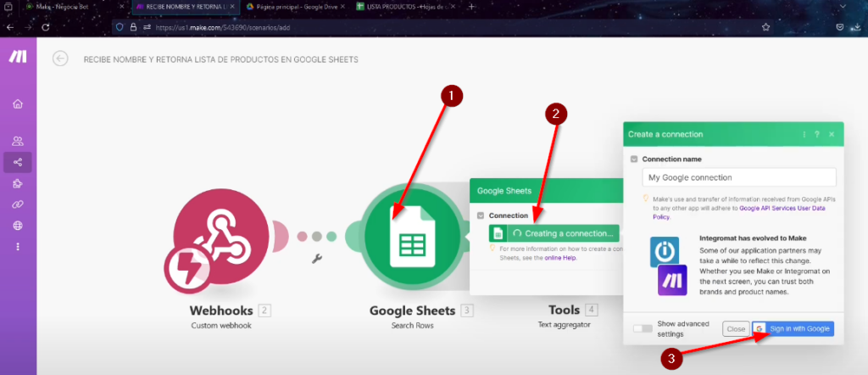Image resolution: width=868 pixels, height=375 pixels.
Task: Click the shield tracking protection icon
Action: [x=119, y=26]
